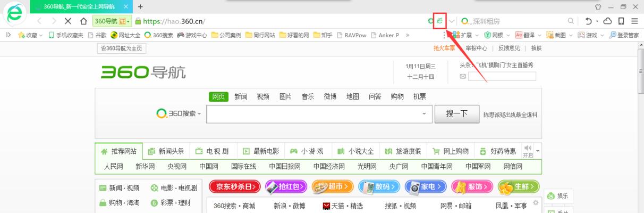This screenshot has height=213, width=644.
Task: Open a new tab with the plus button
Action: tap(141, 6)
